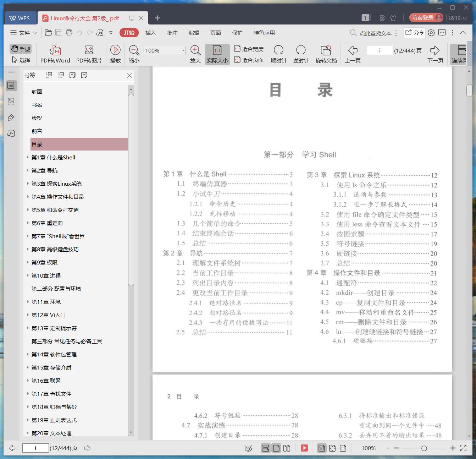The image size is (476, 459).
Task: Start the slideshow with 播放
Action: pyautogui.click(x=115, y=54)
